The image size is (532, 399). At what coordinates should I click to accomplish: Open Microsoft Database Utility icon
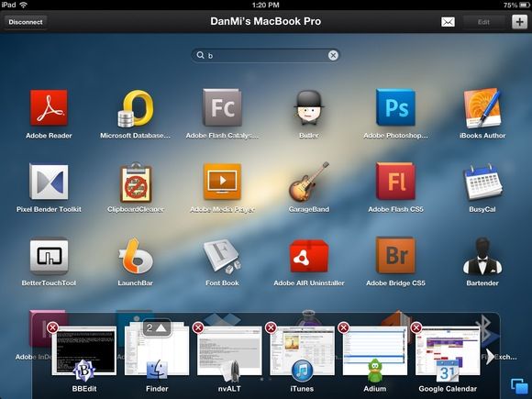point(136,108)
